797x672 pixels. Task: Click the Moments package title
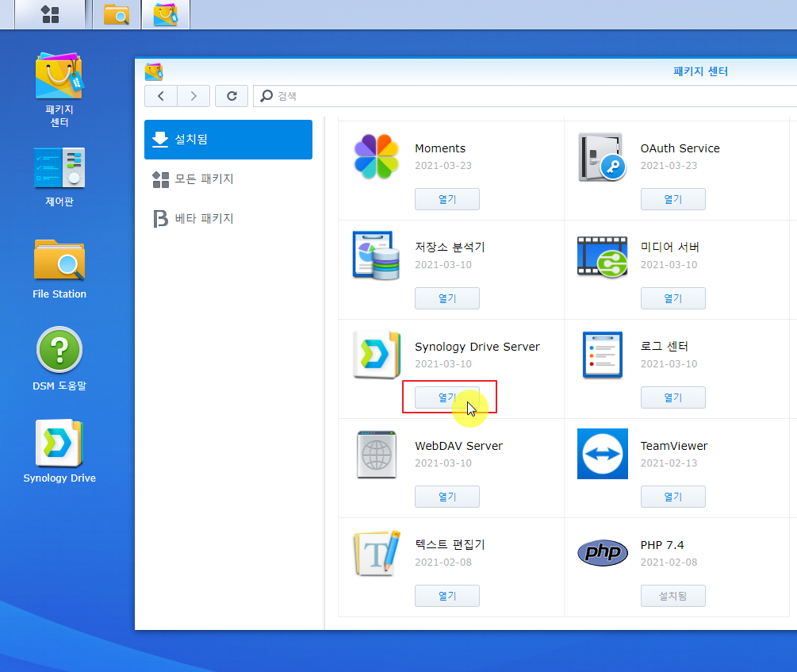pyautogui.click(x=440, y=148)
